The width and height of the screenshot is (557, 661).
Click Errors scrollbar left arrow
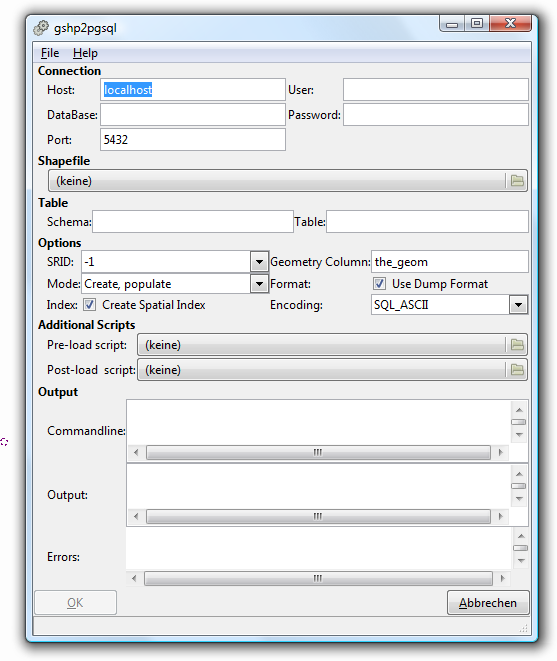click(x=134, y=578)
